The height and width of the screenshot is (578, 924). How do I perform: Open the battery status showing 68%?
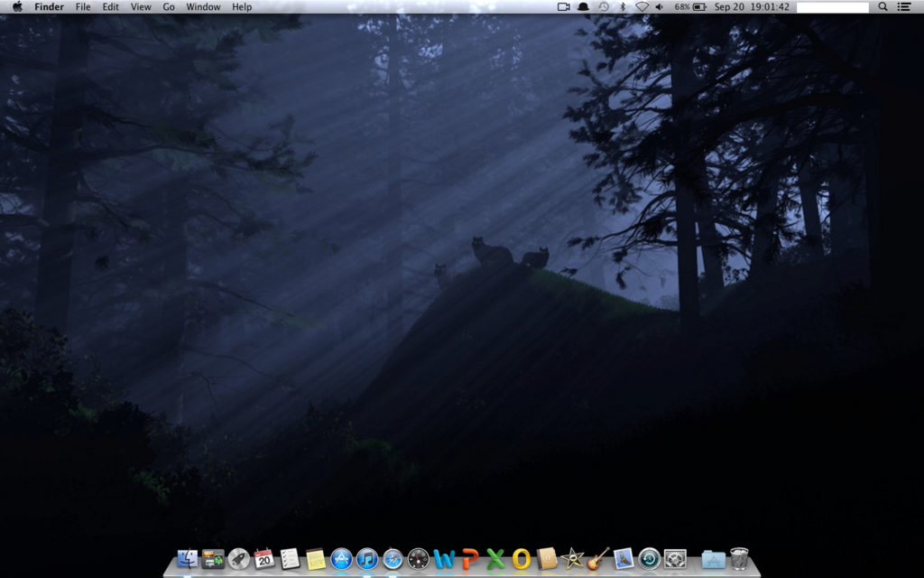690,6
